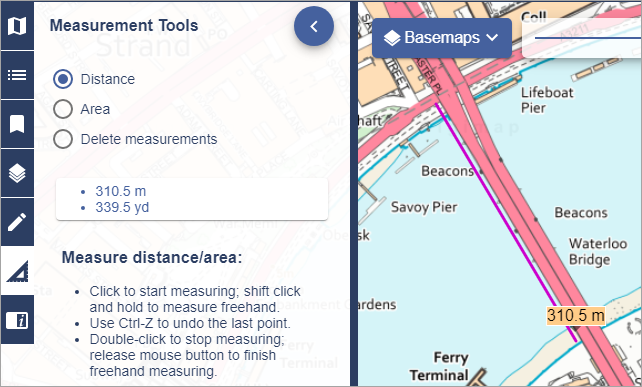Open the pencil drawing tools icon
This screenshot has height=387, width=642.
[17, 222]
